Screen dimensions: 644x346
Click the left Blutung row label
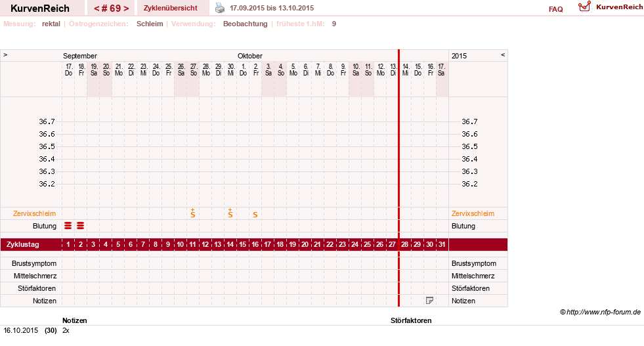click(45, 226)
